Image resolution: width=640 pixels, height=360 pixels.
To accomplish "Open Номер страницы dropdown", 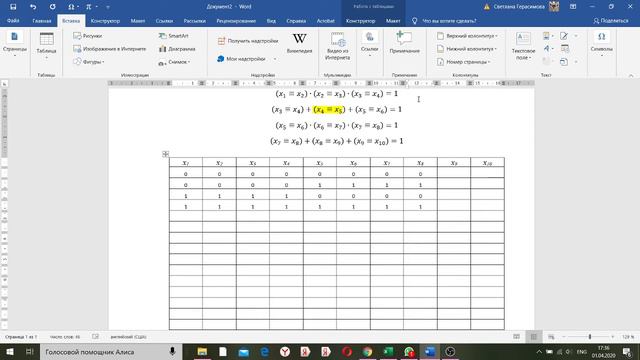I will point(464,62).
